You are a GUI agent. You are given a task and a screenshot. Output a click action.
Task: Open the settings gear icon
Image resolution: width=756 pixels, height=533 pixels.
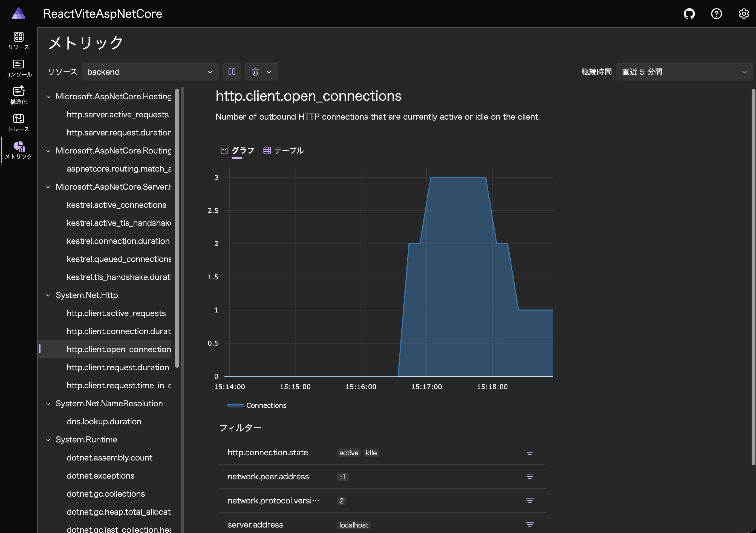pos(743,14)
